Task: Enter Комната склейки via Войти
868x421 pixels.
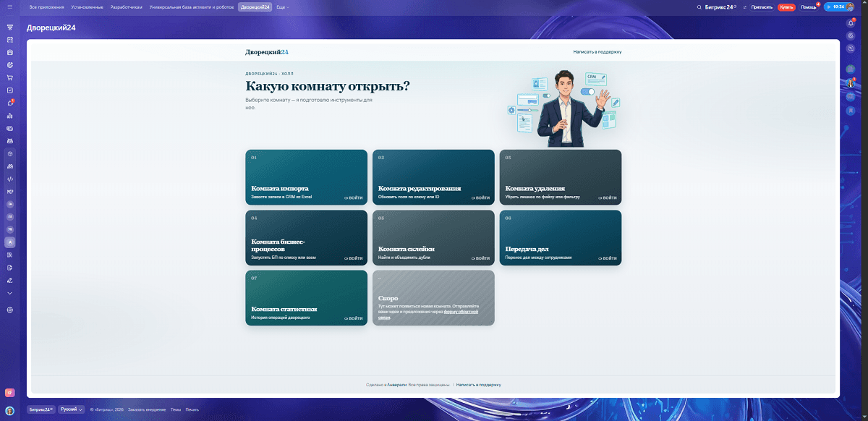Action: [x=481, y=258]
